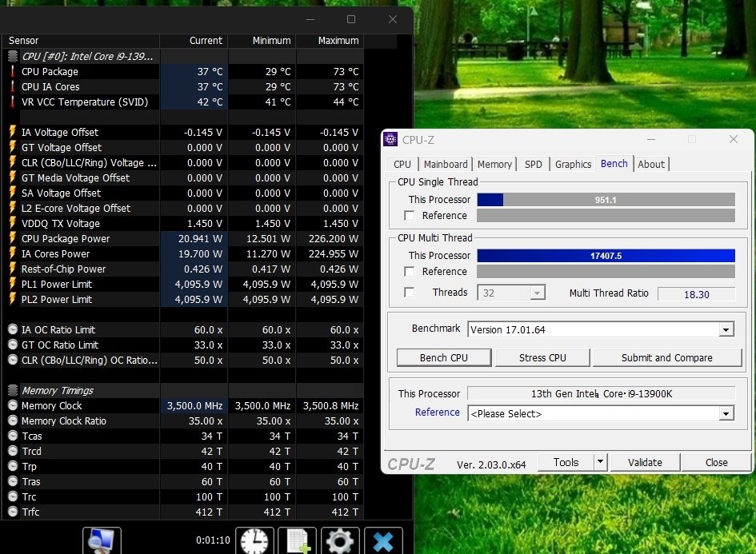Go to the Graphics tab

click(x=574, y=164)
